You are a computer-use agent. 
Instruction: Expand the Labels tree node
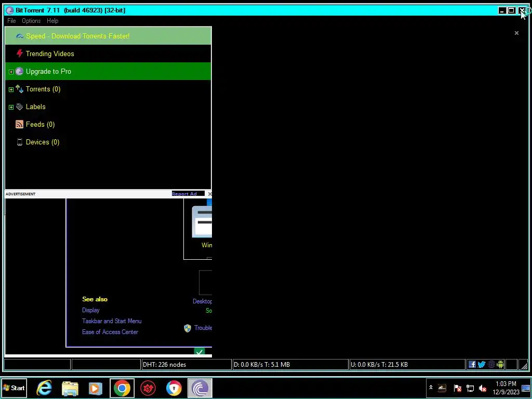11,107
